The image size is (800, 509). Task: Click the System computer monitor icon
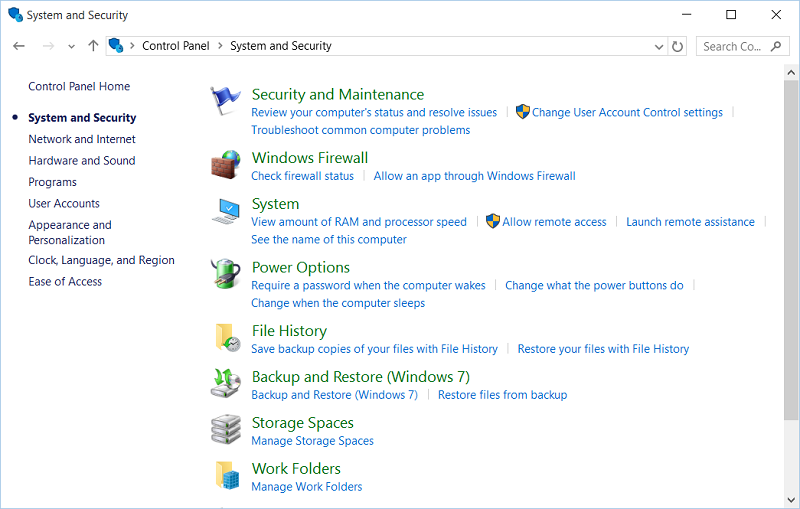[x=226, y=212]
